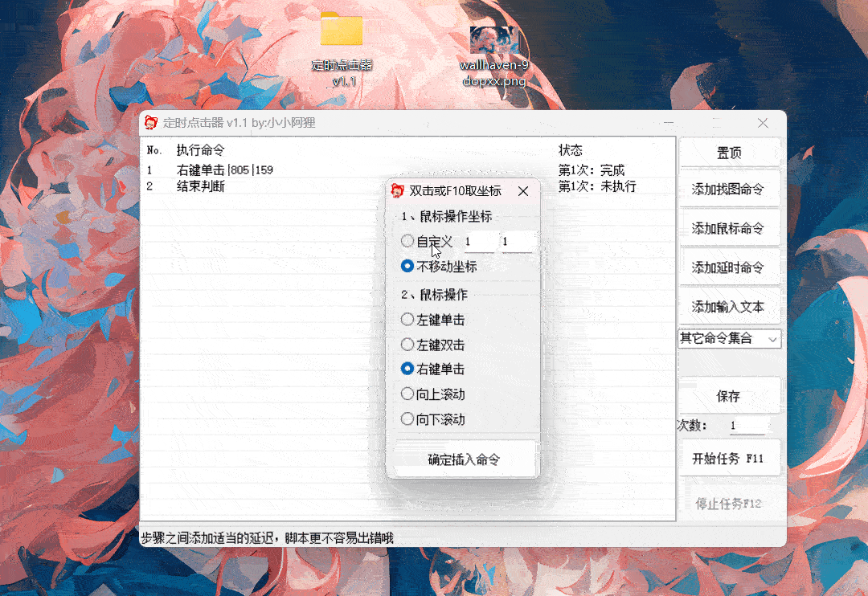868x596 pixels.
Task: Click the No. column header
Action: 154,150
